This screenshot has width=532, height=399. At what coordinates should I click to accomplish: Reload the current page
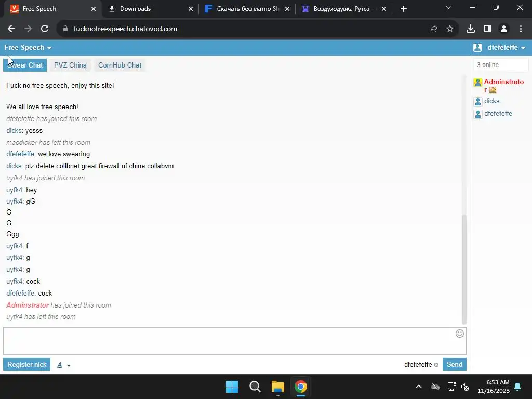[x=45, y=29]
